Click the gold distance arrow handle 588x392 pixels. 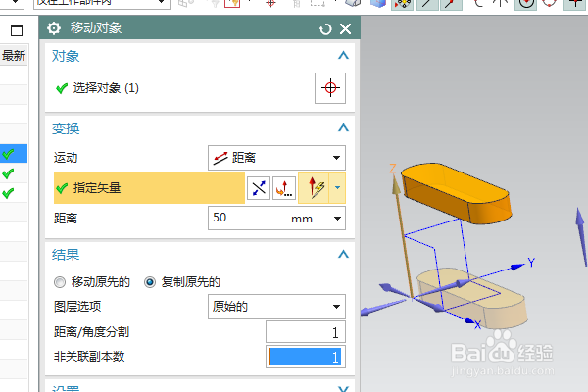(396, 185)
